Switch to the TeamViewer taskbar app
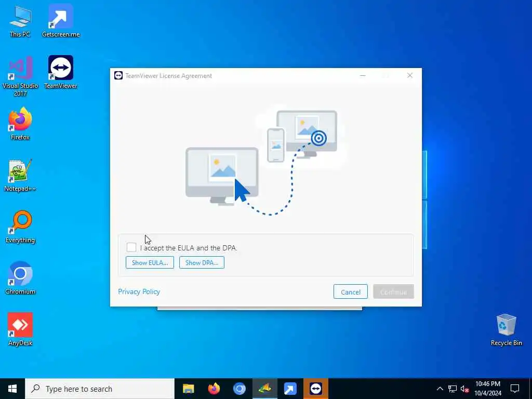532x399 pixels. 316,389
